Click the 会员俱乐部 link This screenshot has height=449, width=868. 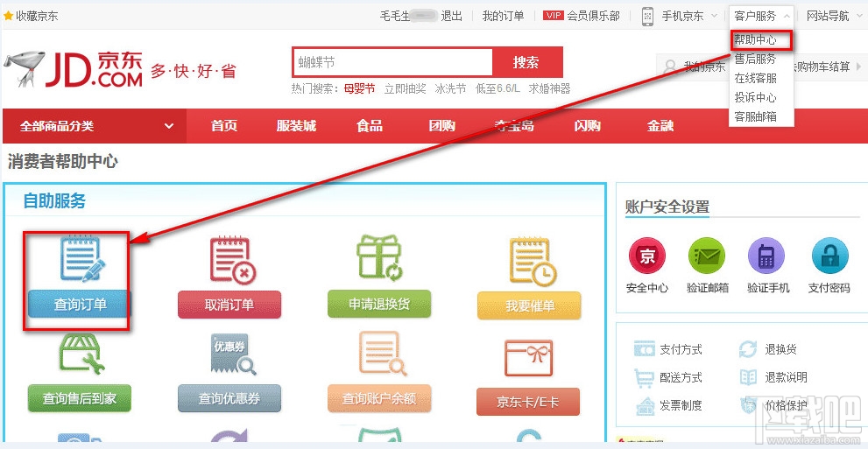[594, 16]
